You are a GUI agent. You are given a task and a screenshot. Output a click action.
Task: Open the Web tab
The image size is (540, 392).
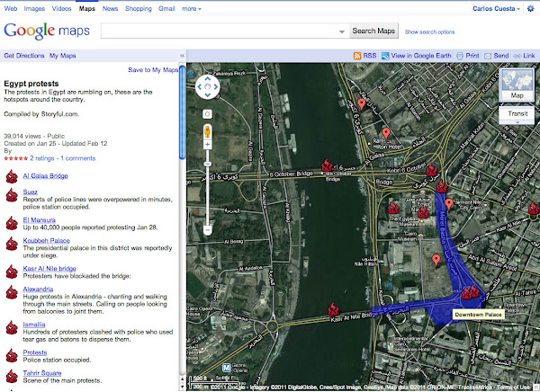click(x=11, y=9)
